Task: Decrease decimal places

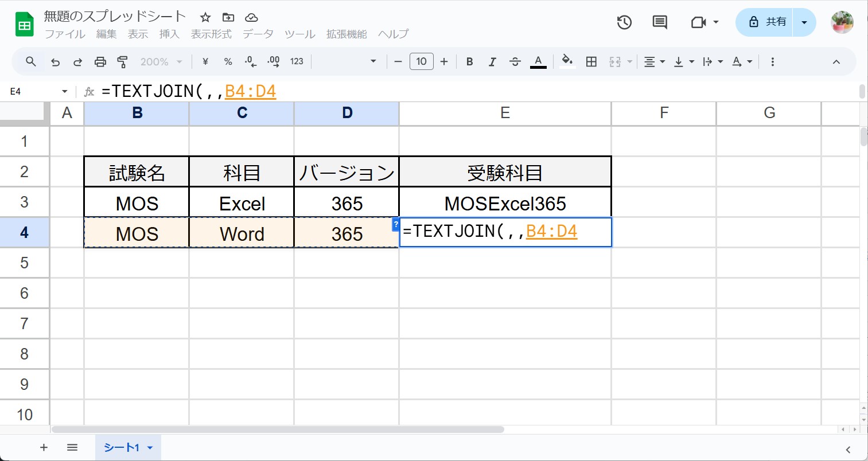Action: (250, 61)
